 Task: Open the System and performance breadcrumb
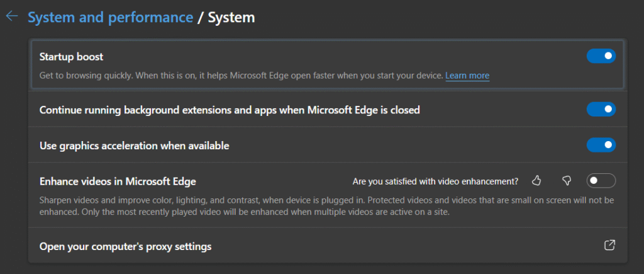click(x=110, y=17)
